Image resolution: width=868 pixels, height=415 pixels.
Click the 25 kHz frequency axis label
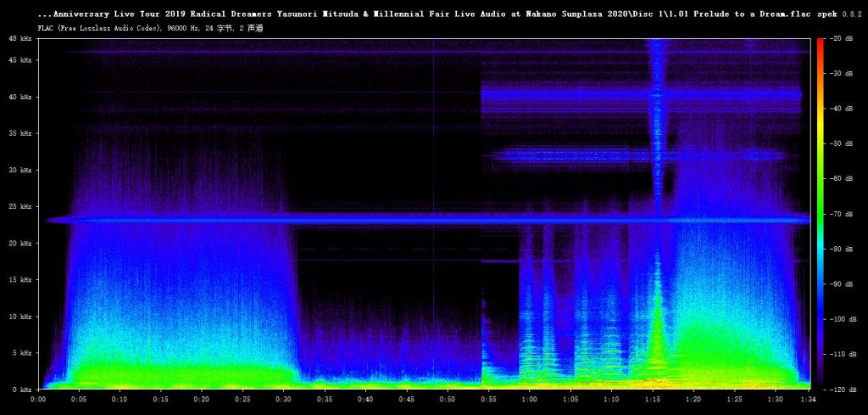20,207
